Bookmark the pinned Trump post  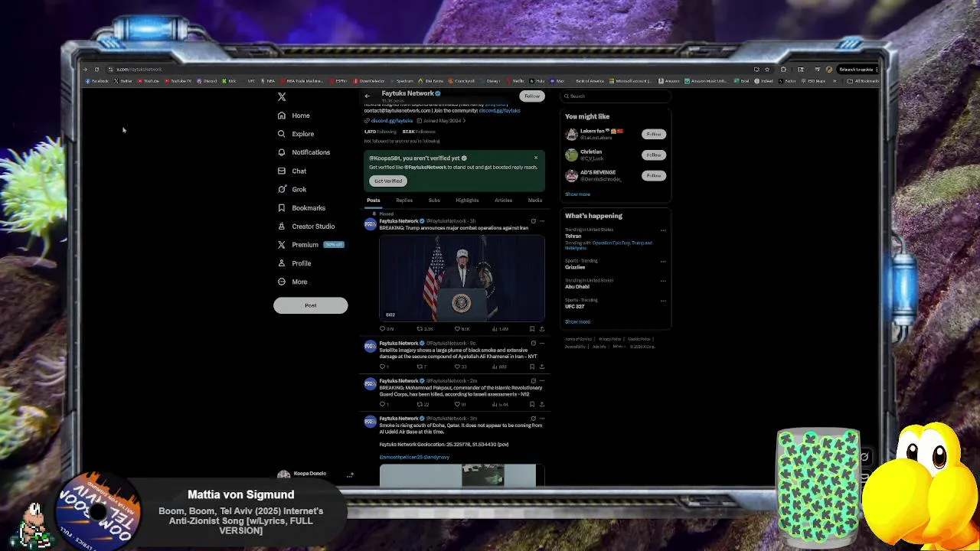[532, 328]
